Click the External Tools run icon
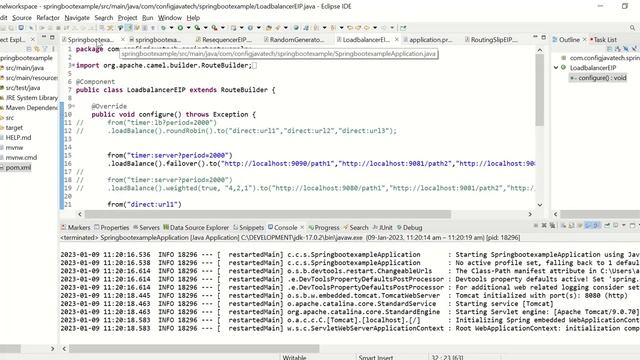Image resolution: width=640 pixels, height=360 pixels. pyautogui.click(x=214, y=28)
